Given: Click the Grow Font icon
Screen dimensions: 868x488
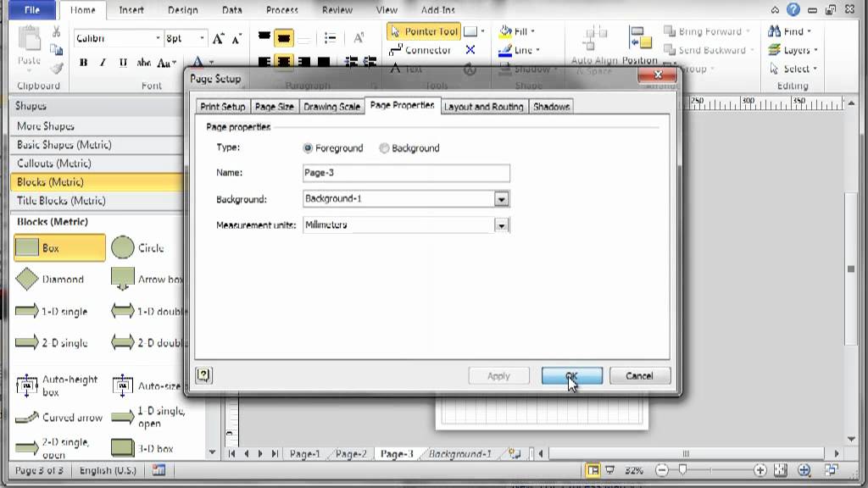Looking at the screenshot, I should tap(218, 38).
